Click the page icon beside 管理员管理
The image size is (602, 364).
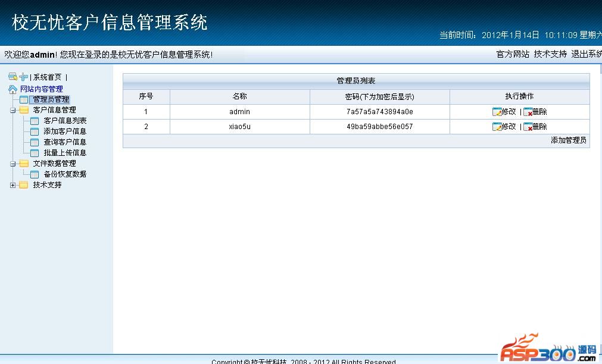click(x=24, y=100)
